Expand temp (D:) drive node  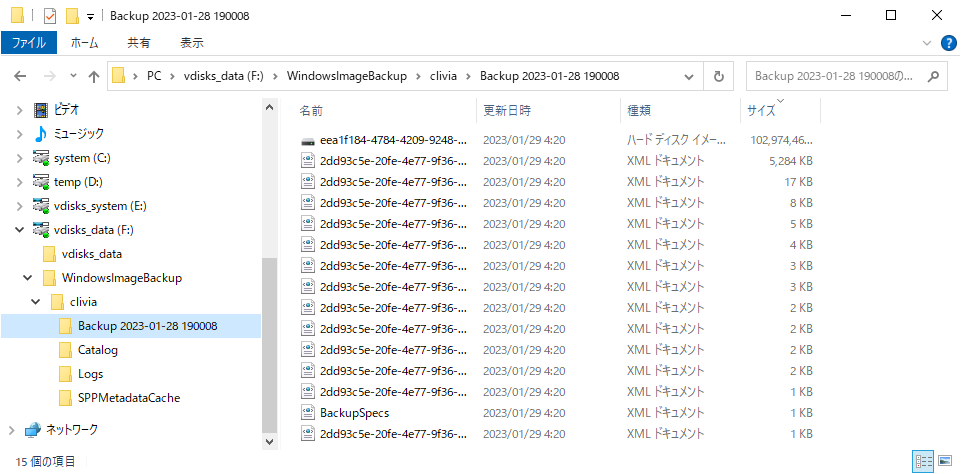pos(20,182)
